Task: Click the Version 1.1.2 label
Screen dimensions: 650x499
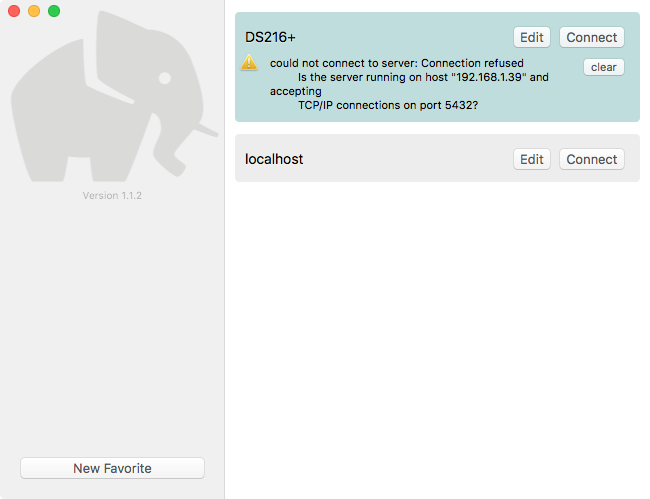Action: coord(112,195)
